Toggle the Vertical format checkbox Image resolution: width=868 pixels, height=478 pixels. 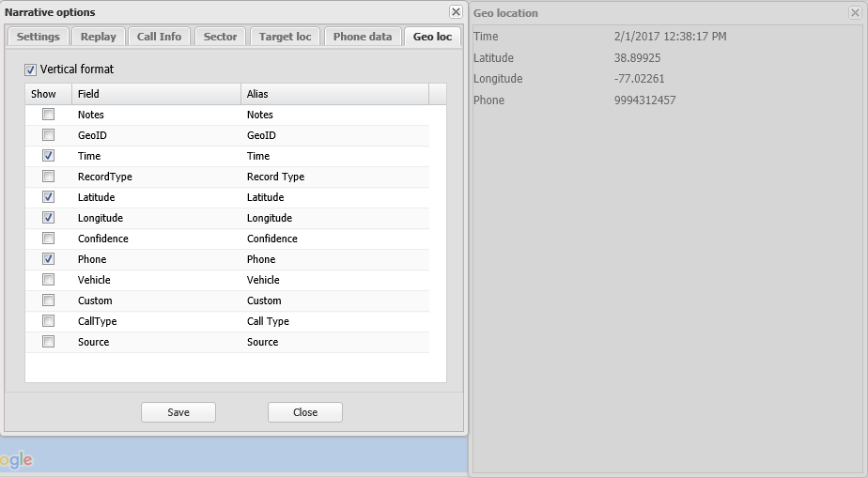[31, 69]
